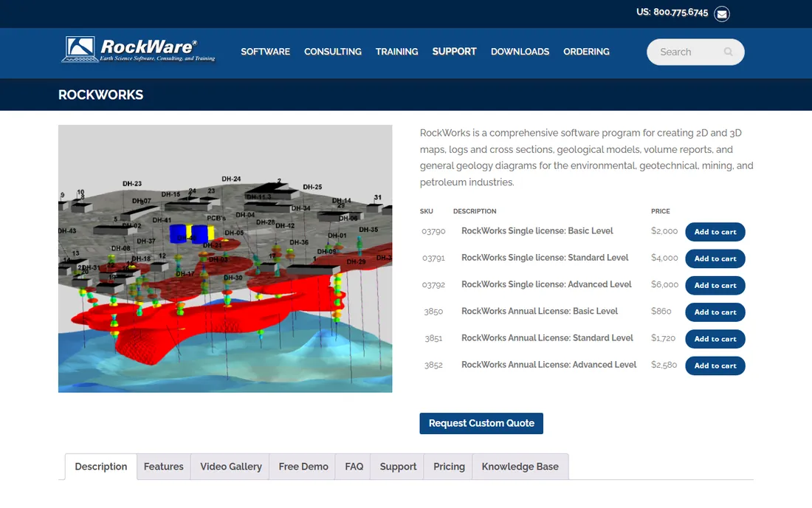
Task: Click SKU value 03791
Action: tap(433, 258)
